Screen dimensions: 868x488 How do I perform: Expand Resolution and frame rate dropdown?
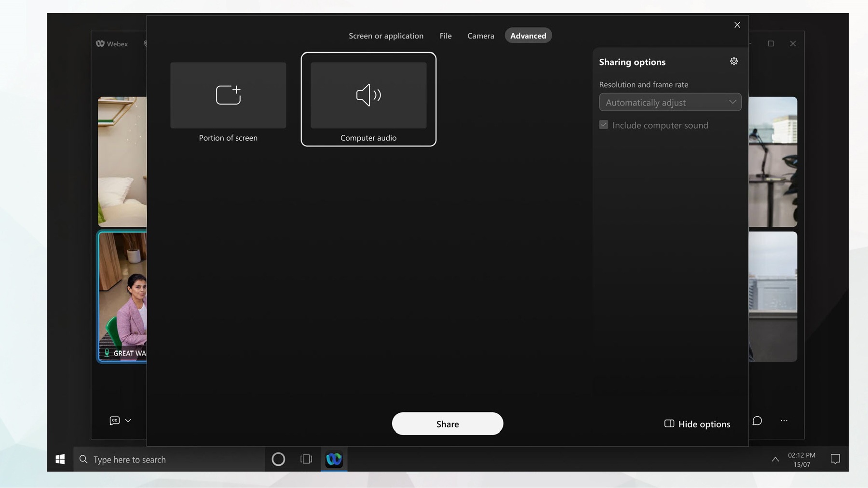(x=670, y=102)
